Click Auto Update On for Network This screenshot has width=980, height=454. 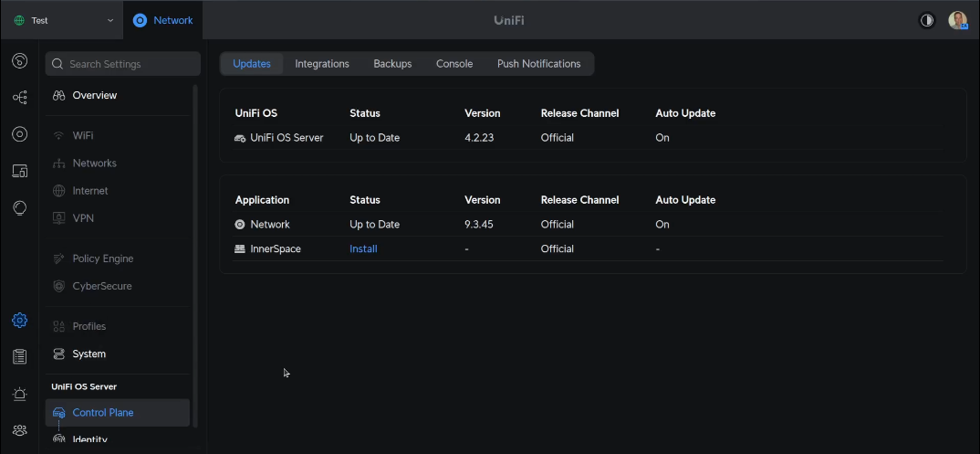[x=662, y=225]
